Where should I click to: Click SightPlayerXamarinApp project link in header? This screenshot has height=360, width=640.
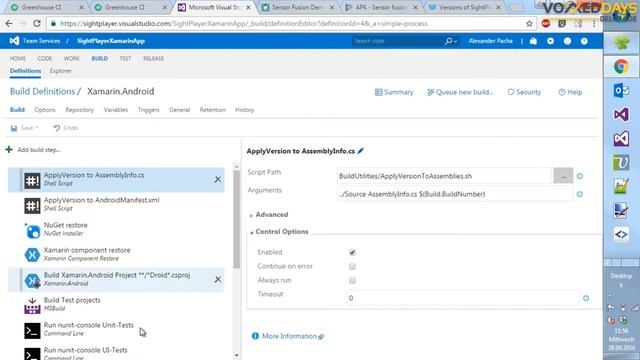click(111, 41)
